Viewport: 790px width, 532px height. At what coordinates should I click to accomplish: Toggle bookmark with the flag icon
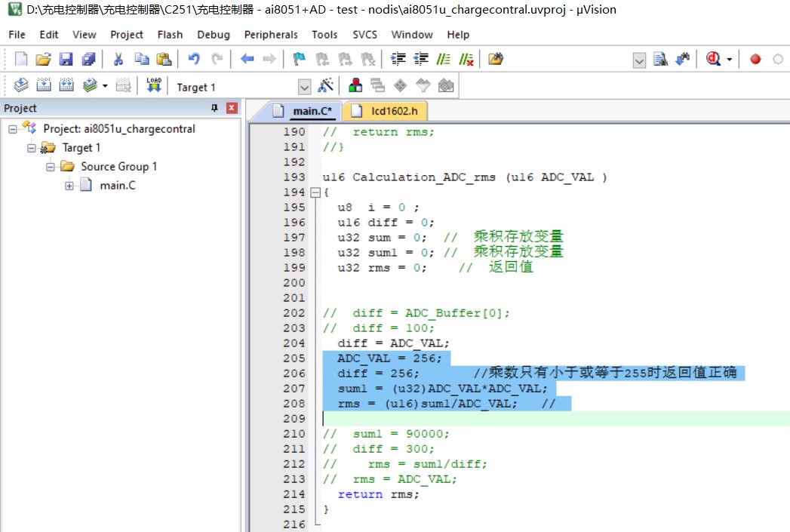point(300,59)
